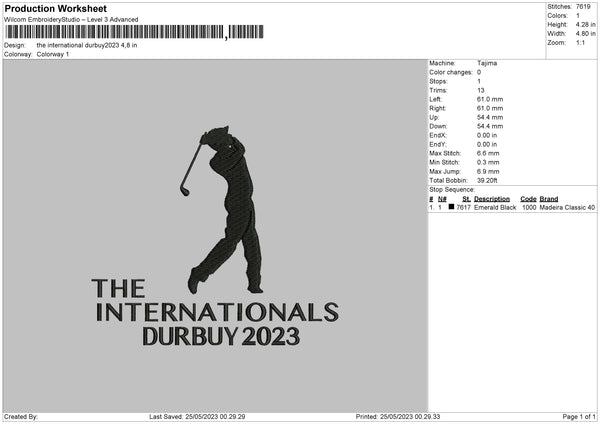Click 'THE' text in the design
This screenshot has height=424, width=600.
click(x=119, y=288)
